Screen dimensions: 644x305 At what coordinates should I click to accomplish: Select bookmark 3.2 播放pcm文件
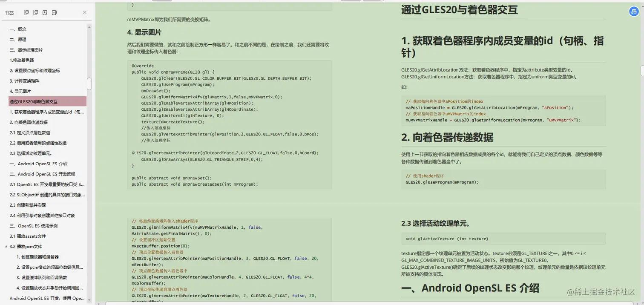(26, 247)
